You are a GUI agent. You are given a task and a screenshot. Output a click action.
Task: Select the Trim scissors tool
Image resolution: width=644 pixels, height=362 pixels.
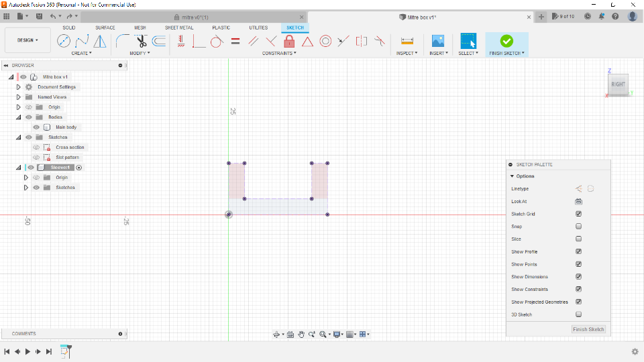point(142,42)
